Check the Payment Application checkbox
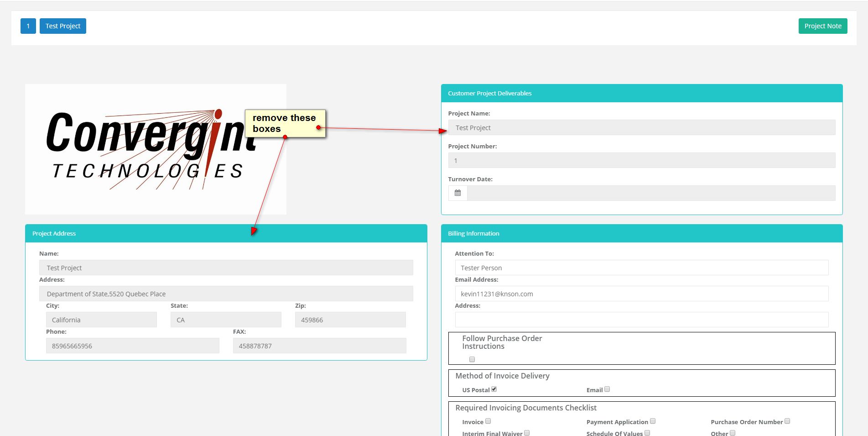The image size is (868, 436). point(653,421)
